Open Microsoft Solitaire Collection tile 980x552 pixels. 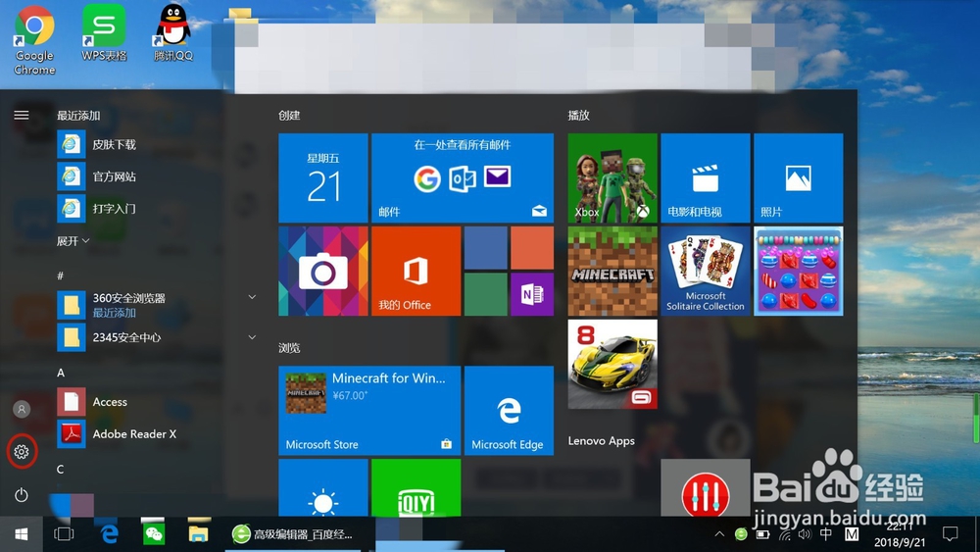click(x=705, y=272)
